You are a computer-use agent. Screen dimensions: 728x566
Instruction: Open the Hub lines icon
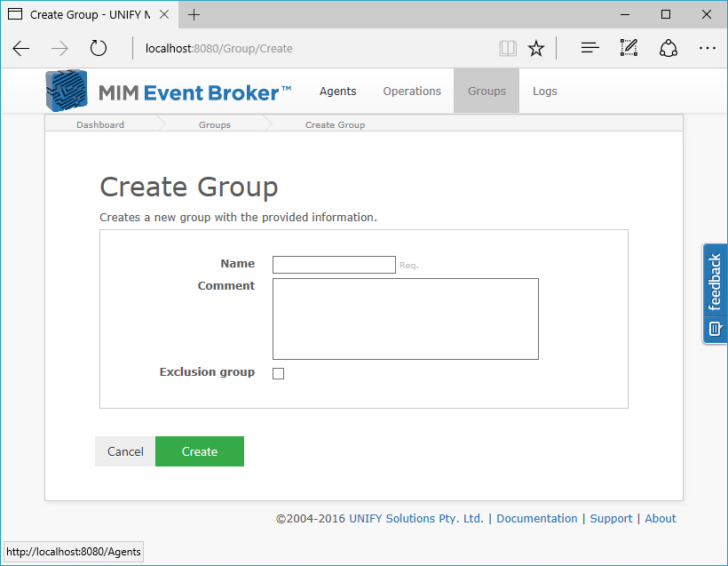point(590,48)
